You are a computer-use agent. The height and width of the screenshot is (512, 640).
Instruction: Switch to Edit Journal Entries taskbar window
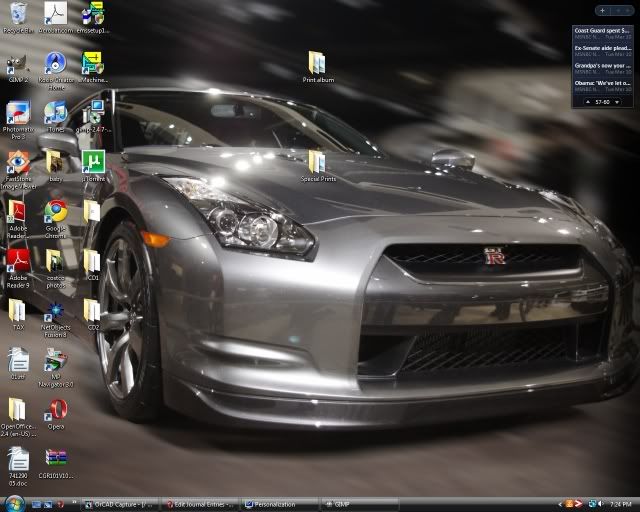[200, 505]
